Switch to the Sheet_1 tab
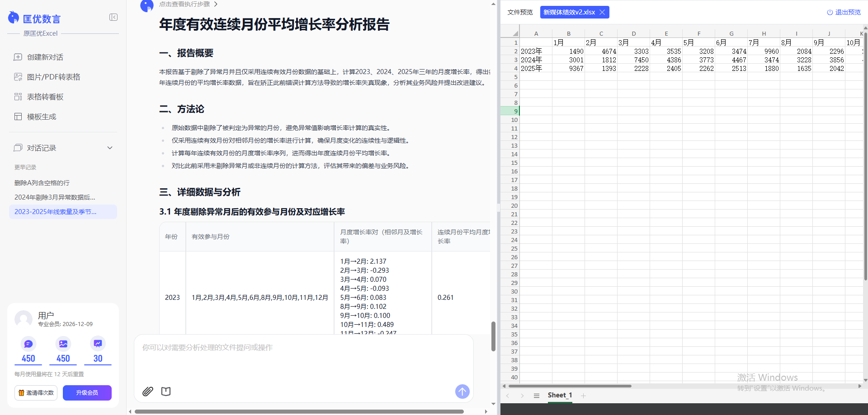 [x=560, y=395]
